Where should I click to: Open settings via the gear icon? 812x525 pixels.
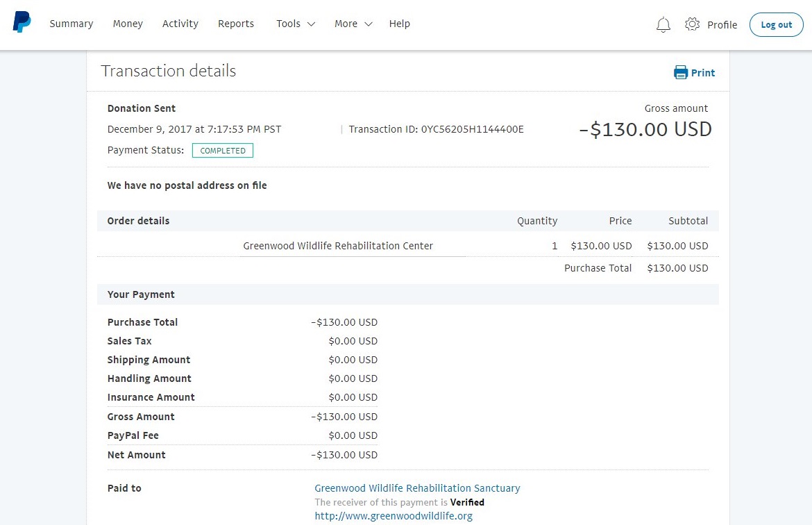(x=691, y=24)
